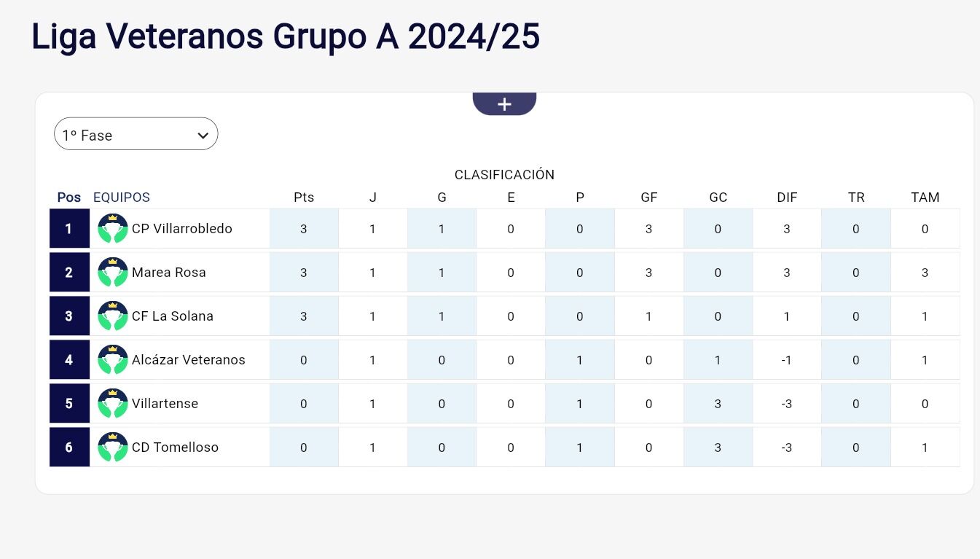The image size is (980, 559).
Task: Click CP Villarrobledo team crest icon
Action: pos(112,229)
